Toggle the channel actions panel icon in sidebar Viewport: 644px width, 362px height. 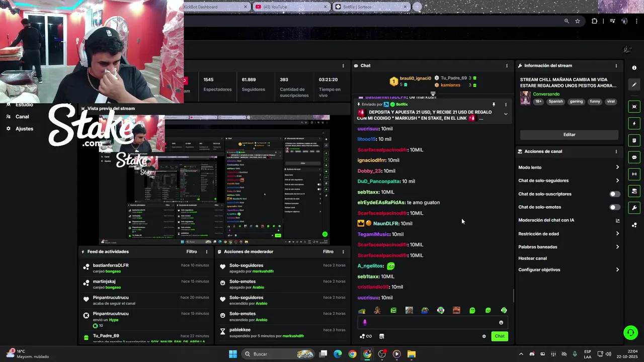click(x=634, y=191)
